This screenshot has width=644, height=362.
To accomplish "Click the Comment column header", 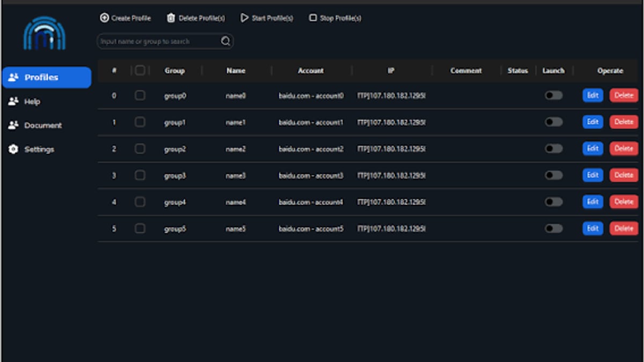I will click(466, 71).
